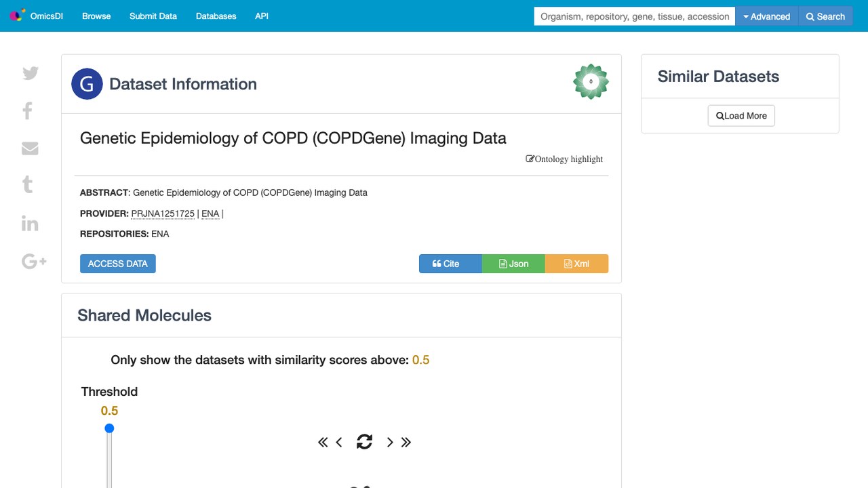Share dataset on Twitter

point(31,73)
